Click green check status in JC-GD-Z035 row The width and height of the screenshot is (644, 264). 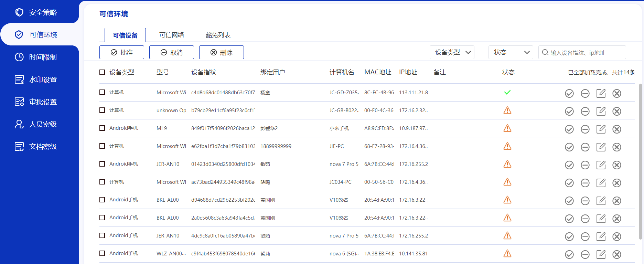point(507,92)
